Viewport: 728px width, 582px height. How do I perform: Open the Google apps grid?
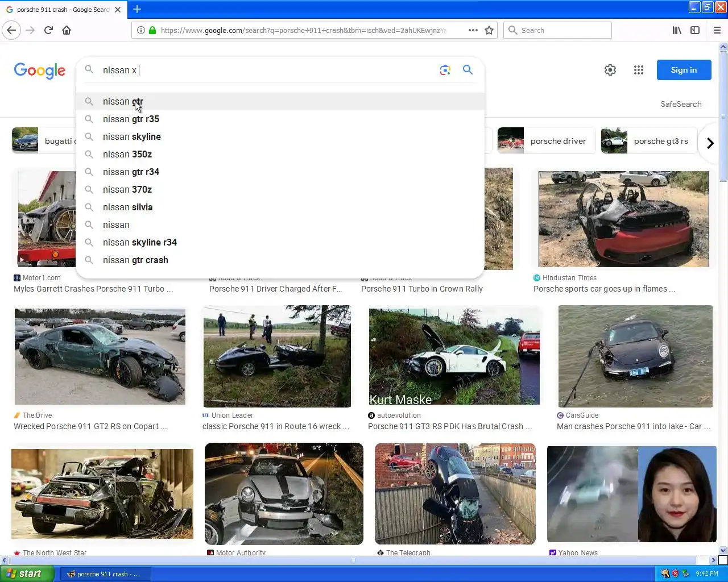pos(639,70)
